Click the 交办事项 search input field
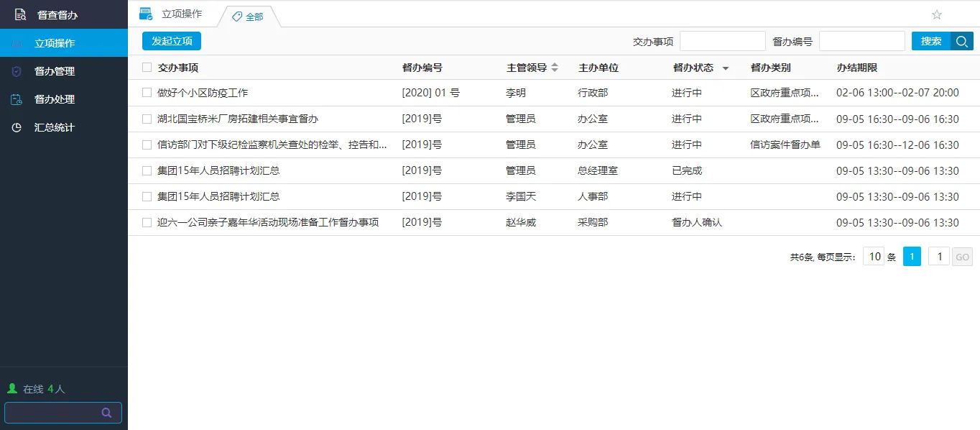The height and width of the screenshot is (430, 980). [722, 41]
